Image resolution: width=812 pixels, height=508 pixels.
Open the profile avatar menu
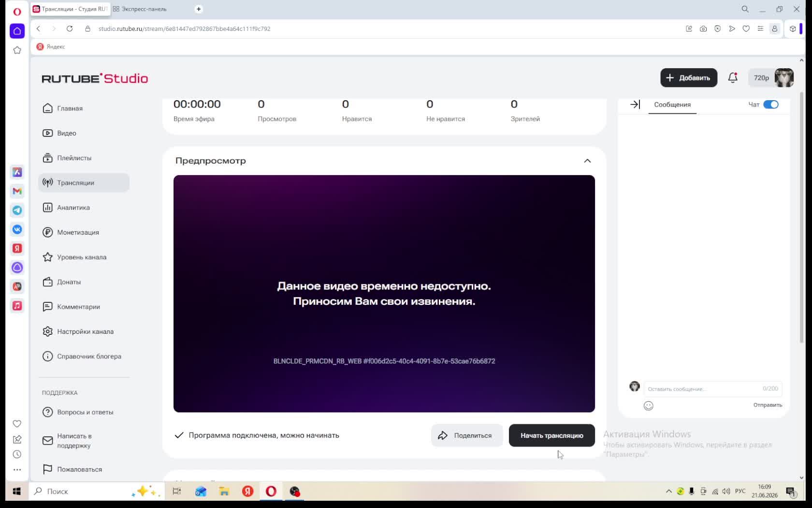pos(784,78)
